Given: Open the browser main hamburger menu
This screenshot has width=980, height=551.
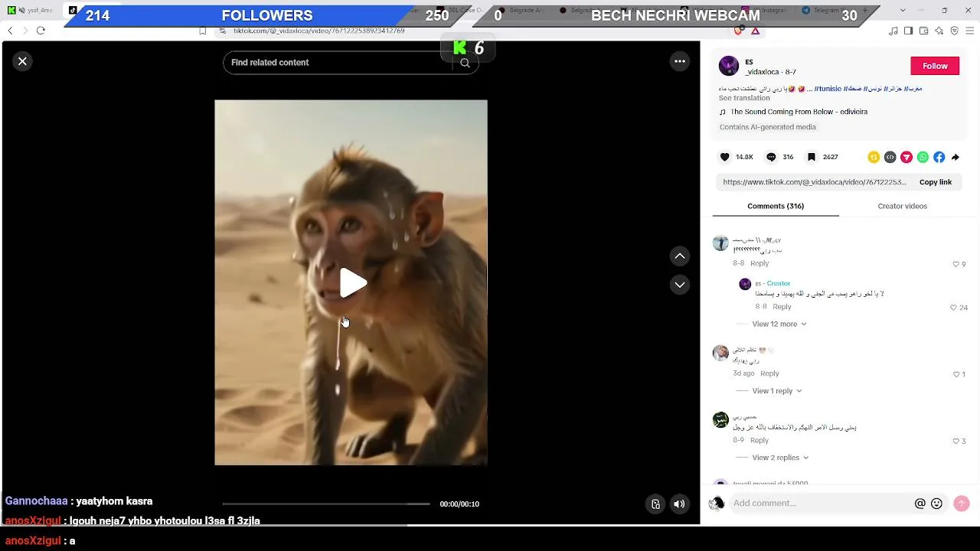Looking at the screenshot, I should (x=970, y=31).
